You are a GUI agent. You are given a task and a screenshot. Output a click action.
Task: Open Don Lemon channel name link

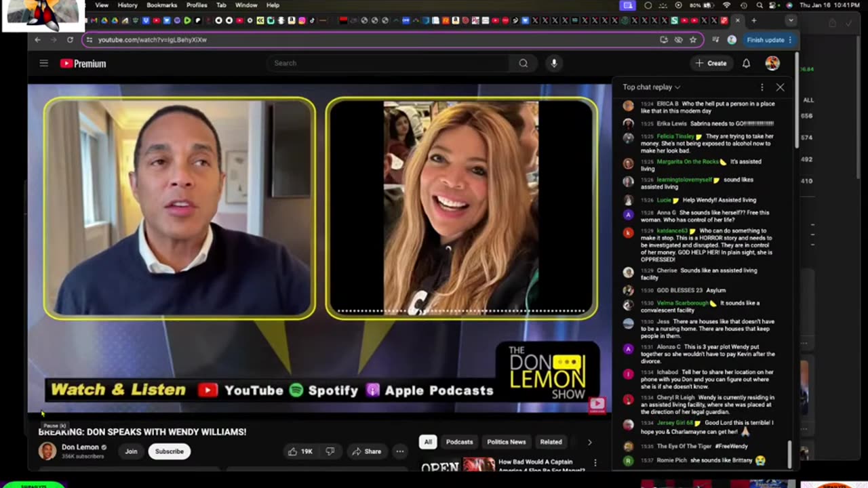80,447
